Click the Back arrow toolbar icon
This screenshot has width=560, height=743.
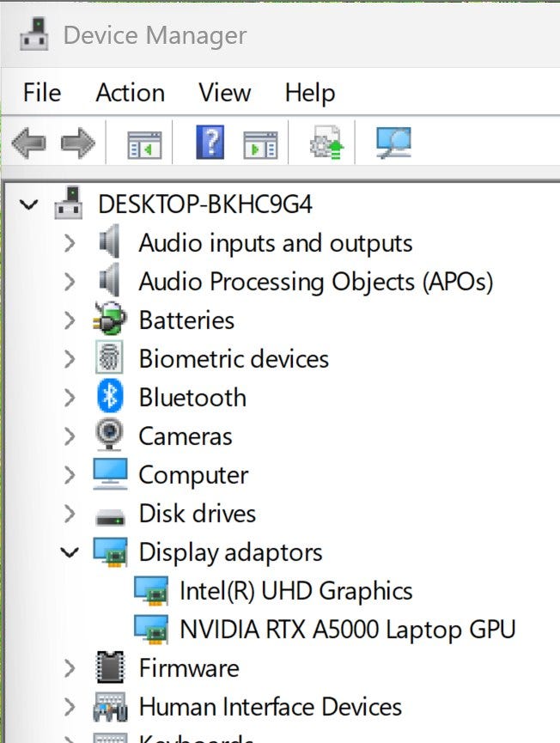tap(28, 143)
